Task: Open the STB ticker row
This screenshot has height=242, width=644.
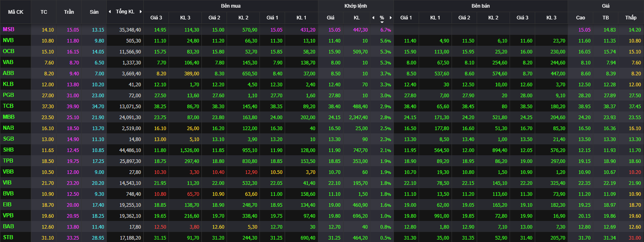Action: [x=8, y=237]
